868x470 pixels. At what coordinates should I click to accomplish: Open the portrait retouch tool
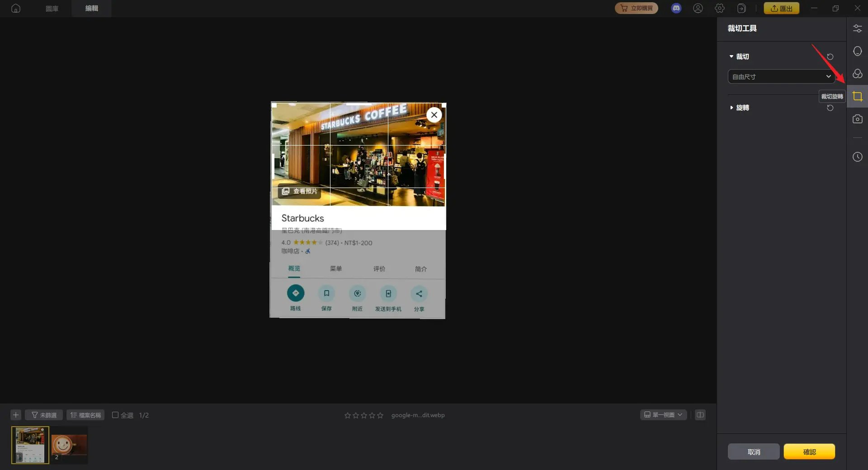click(857, 51)
